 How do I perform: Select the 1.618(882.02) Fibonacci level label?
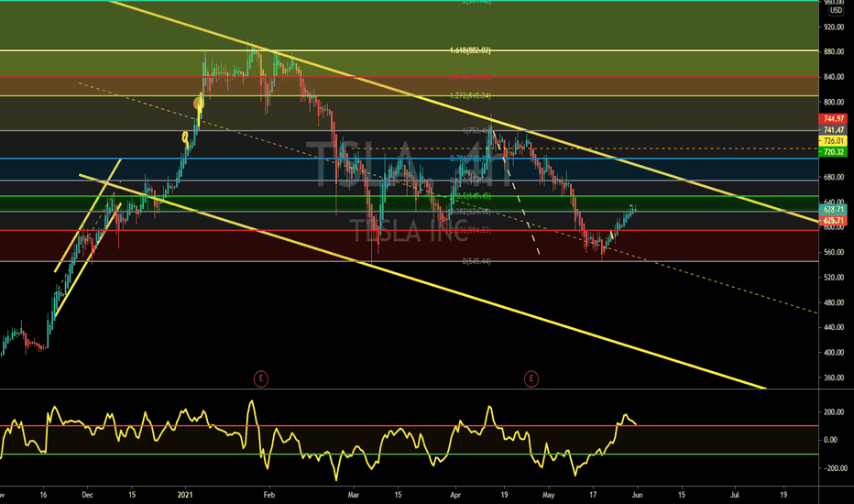coord(470,50)
